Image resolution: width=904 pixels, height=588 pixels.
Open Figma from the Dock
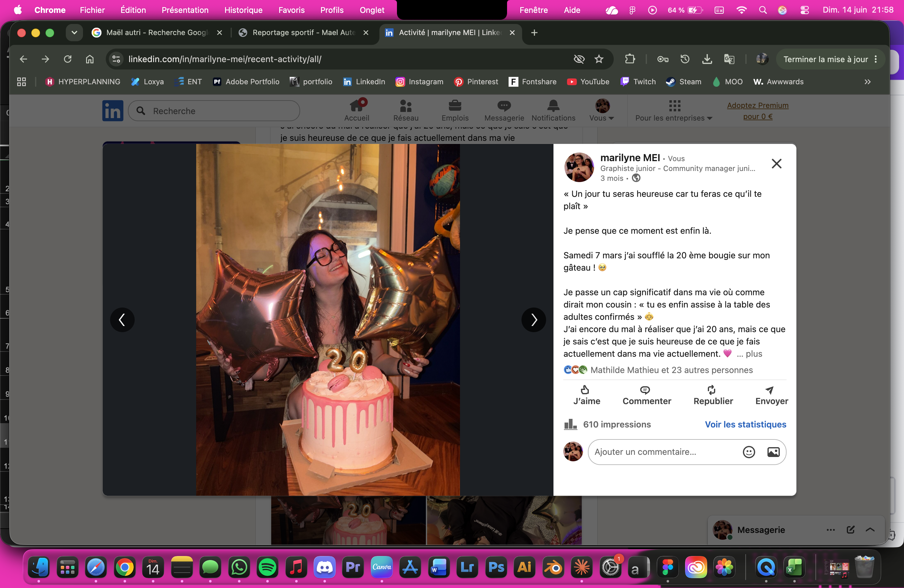667,567
